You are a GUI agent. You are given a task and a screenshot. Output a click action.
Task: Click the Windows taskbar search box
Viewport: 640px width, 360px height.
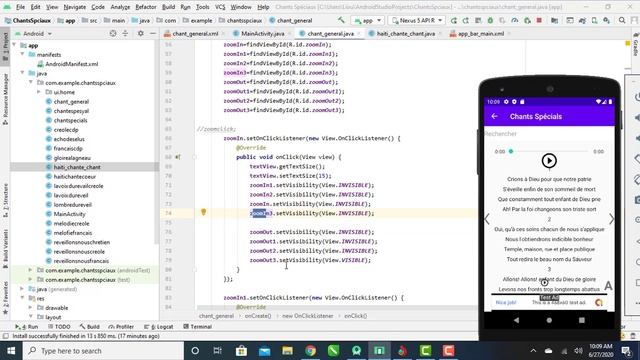(103, 351)
